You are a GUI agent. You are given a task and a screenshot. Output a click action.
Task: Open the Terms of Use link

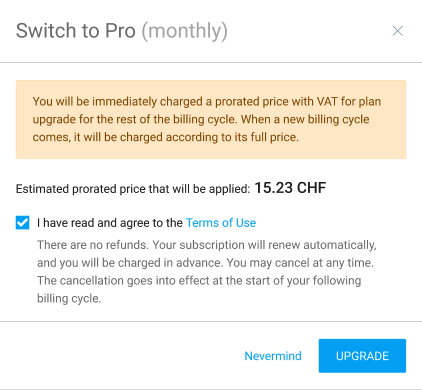pos(221,223)
